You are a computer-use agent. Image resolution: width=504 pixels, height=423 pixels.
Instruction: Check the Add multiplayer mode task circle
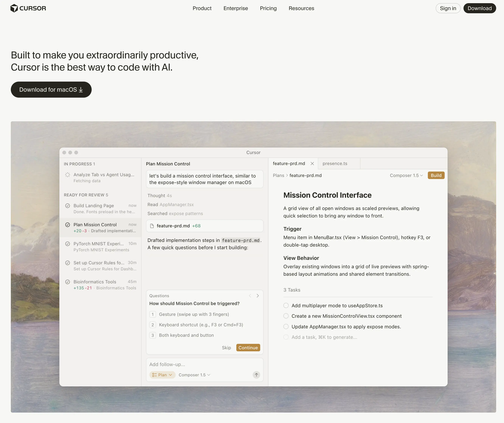[x=286, y=305]
